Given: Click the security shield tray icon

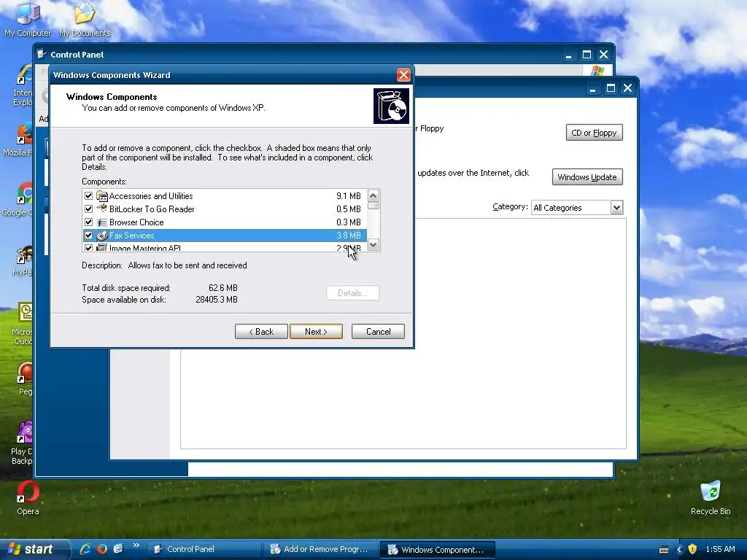Looking at the screenshot, I should tap(692, 549).
